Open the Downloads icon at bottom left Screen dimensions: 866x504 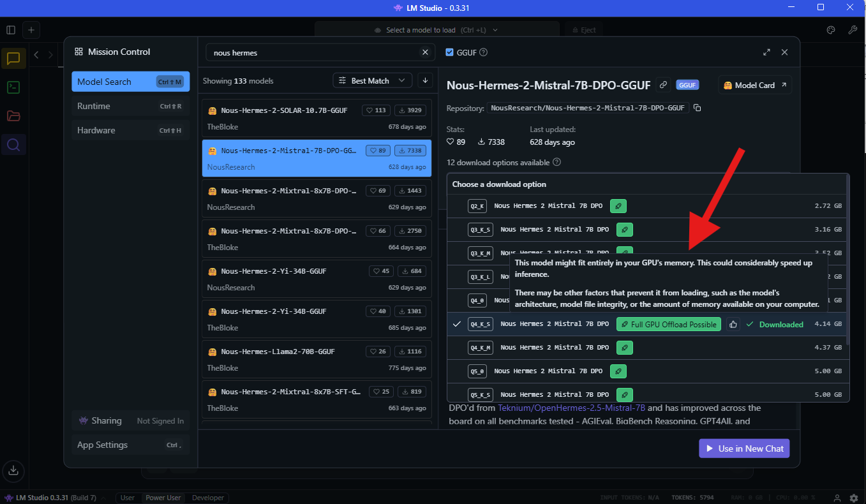(x=13, y=471)
